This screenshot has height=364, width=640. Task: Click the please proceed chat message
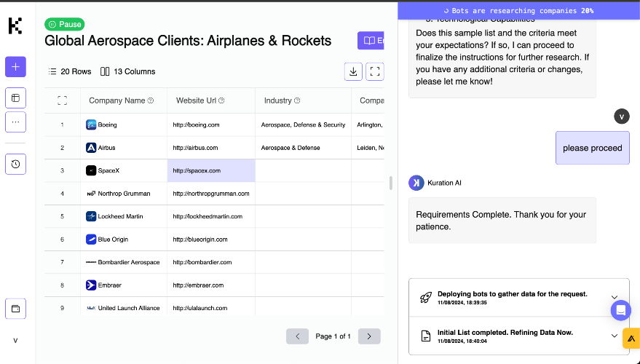(592, 148)
